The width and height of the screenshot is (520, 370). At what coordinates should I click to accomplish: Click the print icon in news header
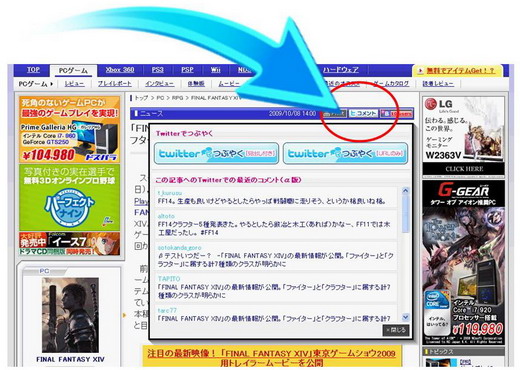point(334,114)
